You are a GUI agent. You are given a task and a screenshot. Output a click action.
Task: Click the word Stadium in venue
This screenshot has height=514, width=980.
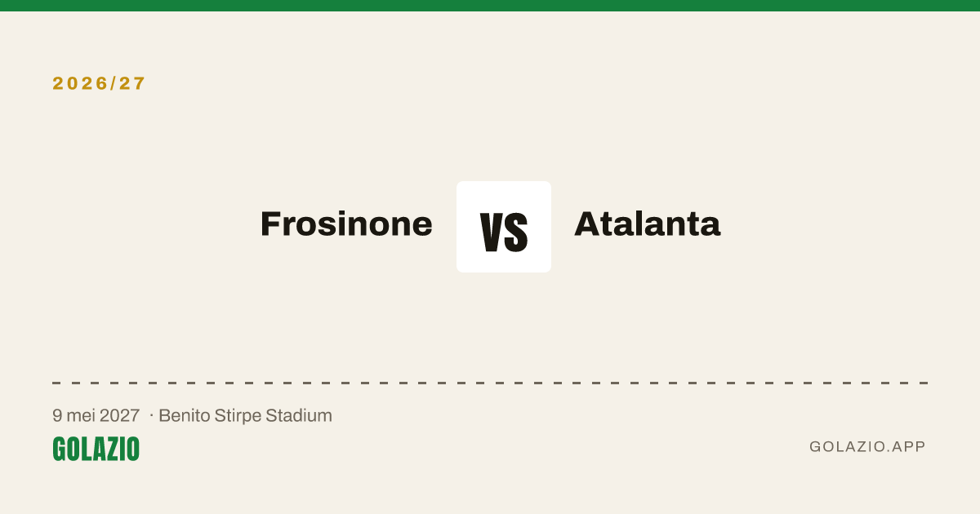tap(300, 415)
